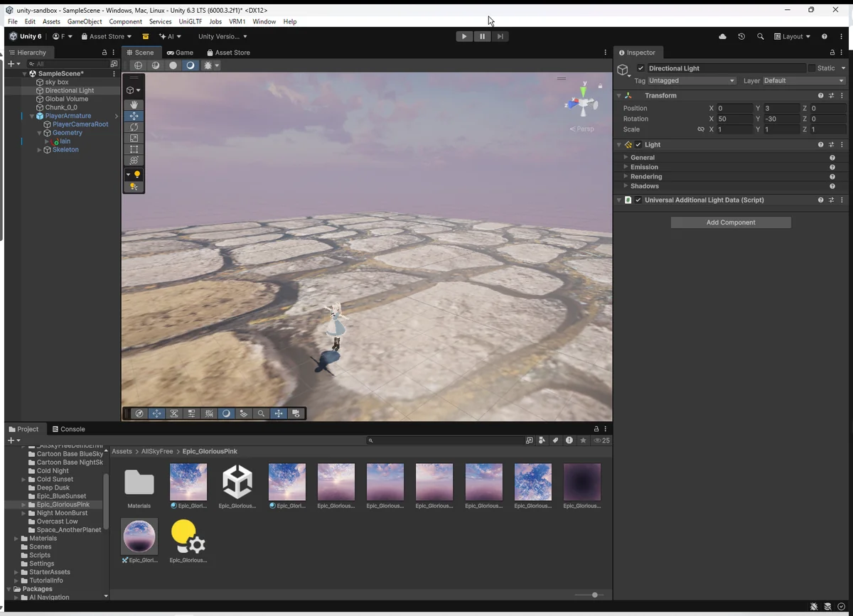The image size is (853, 616).
Task: Lock the Inspector panel
Action: 832,53
